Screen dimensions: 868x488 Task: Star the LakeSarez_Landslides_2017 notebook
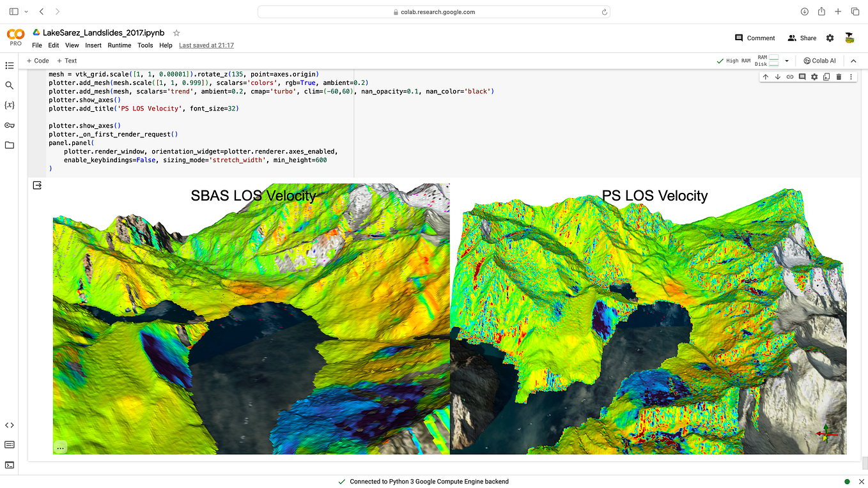pos(176,32)
